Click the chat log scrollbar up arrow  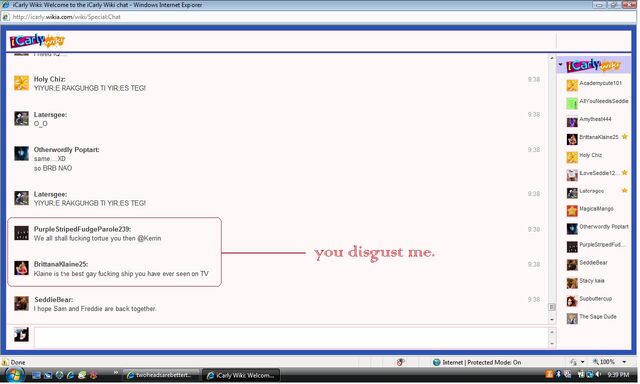pos(552,58)
